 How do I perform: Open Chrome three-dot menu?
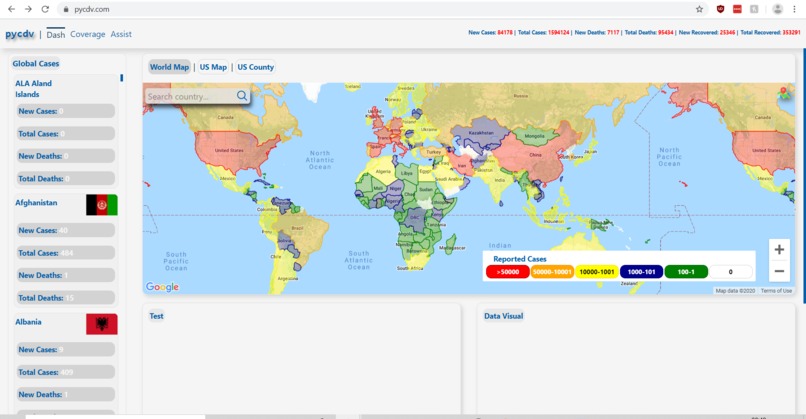click(x=794, y=9)
